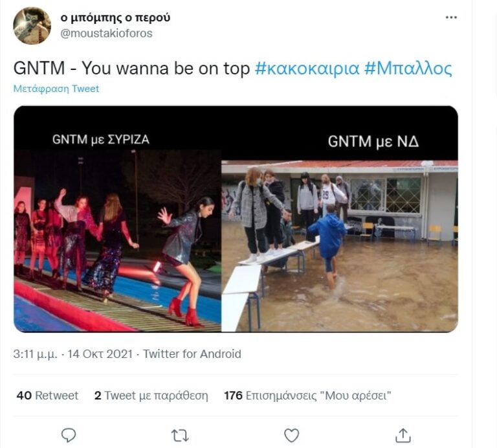The image size is (497, 448).
Task: Click the reply speech bubble icon
Action: pyautogui.click(x=69, y=435)
